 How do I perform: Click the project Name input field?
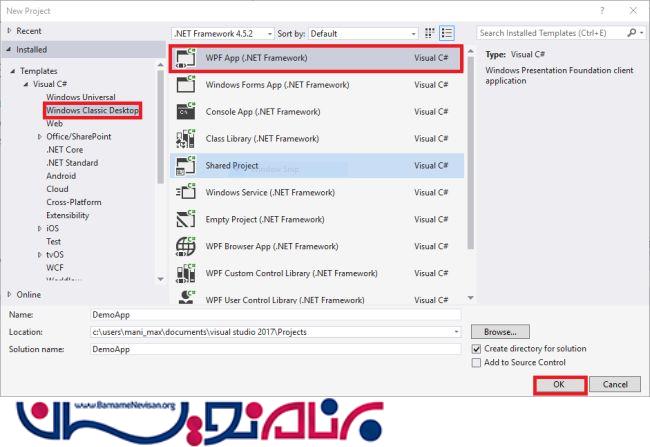(275, 315)
